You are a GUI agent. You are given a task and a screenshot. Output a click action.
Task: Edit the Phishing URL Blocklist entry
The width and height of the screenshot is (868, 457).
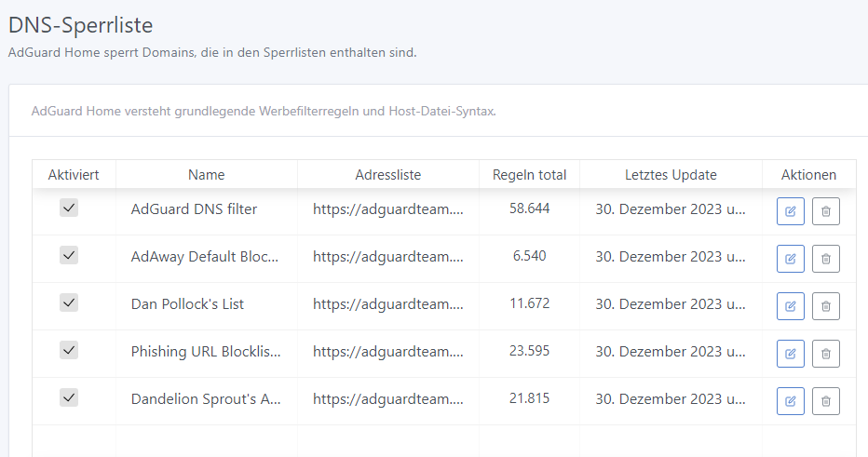[x=790, y=354]
